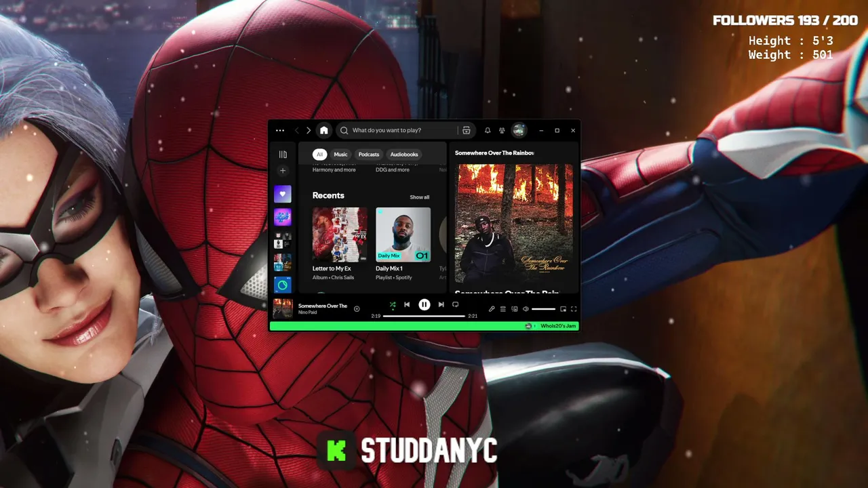Image resolution: width=868 pixels, height=488 pixels.
Task: Pause the current song
Action: pos(424,305)
